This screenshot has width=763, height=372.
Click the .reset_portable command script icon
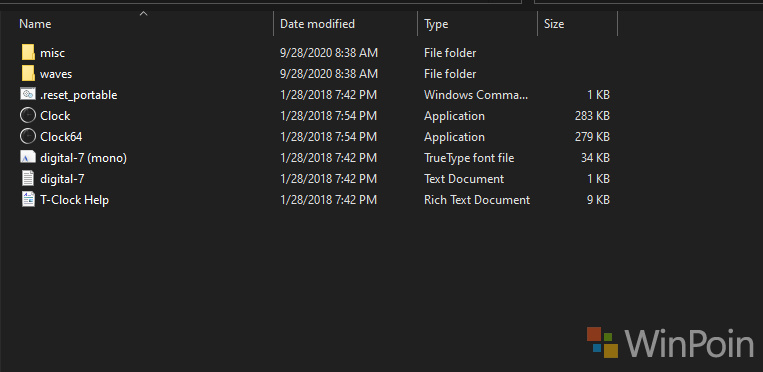(x=28, y=94)
